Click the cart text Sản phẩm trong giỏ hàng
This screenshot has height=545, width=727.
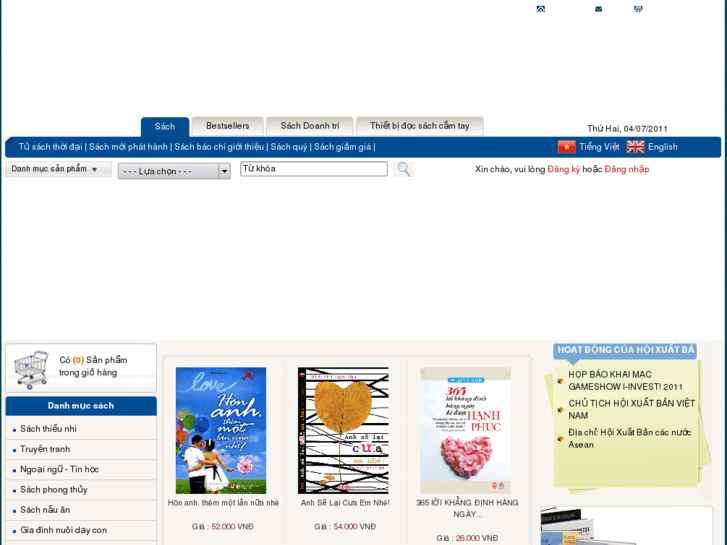(93, 366)
